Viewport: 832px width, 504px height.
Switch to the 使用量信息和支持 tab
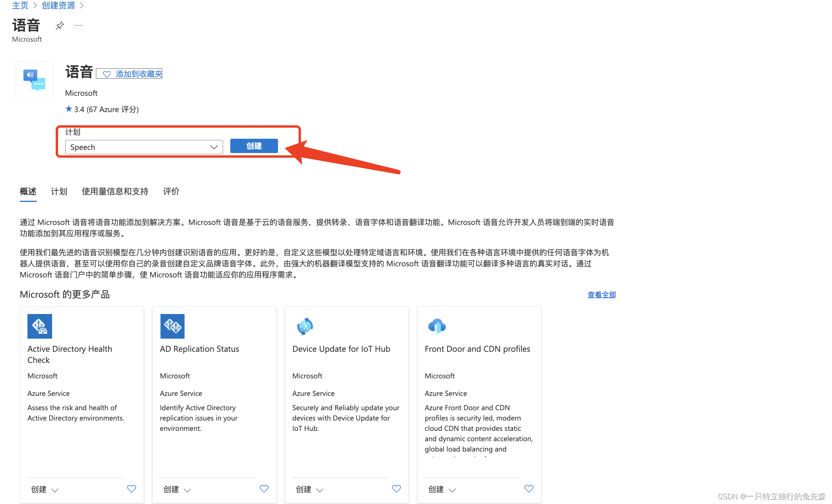pos(115,192)
